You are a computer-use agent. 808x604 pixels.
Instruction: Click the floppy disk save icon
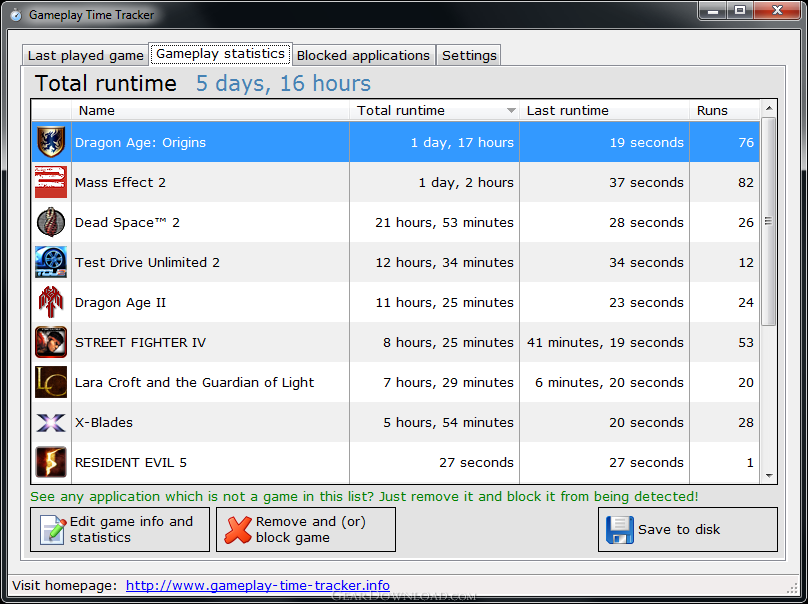coord(620,530)
